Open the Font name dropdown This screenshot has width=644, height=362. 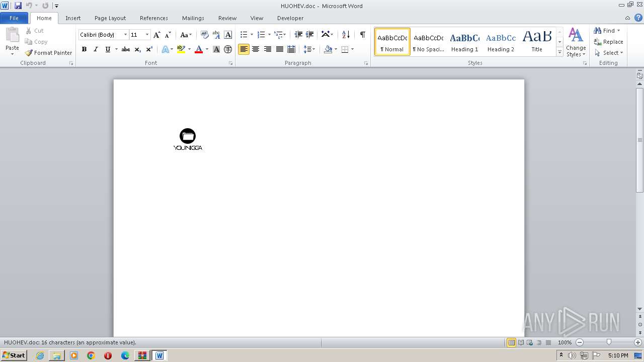tap(125, 35)
